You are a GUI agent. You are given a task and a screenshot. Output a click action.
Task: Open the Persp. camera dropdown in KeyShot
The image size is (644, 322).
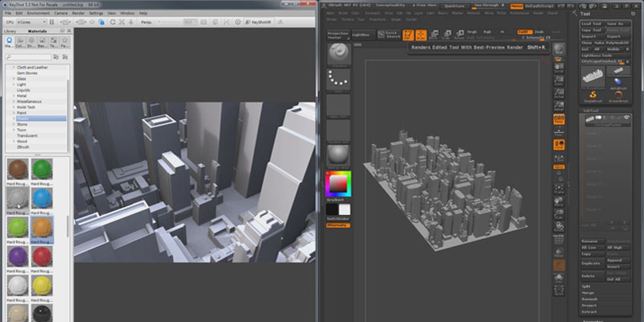(151, 22)
